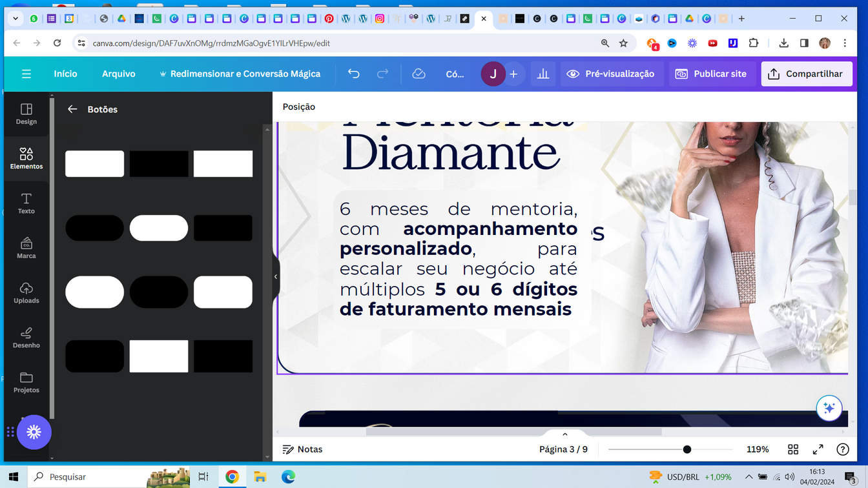Open the main hamburger menu
This screenshot has width=868, height=488.
pyautogui.click(x=26, y=74)
